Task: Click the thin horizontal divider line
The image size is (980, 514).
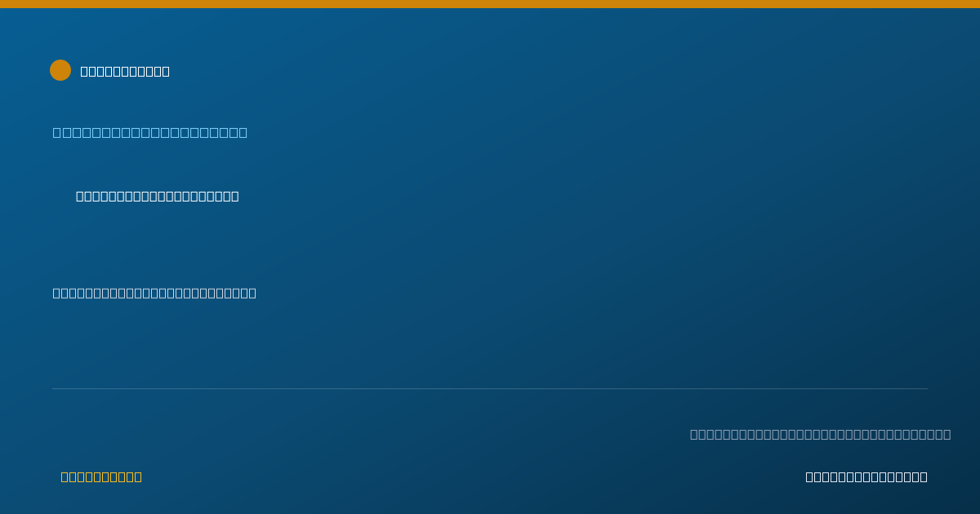Action: [490, 388]
